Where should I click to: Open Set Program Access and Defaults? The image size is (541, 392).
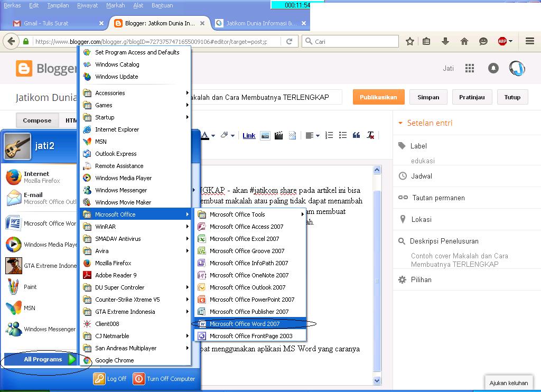(x=135, y=52)
